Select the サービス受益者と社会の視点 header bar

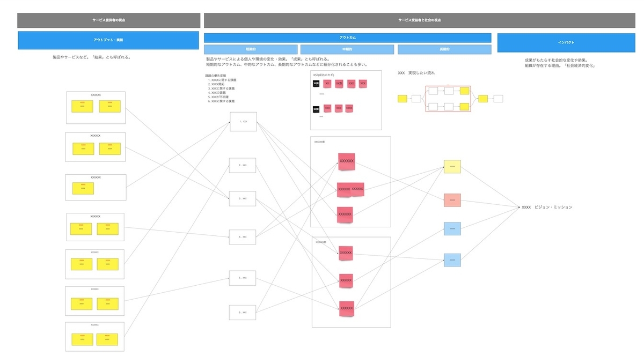(x=420, y=20)
